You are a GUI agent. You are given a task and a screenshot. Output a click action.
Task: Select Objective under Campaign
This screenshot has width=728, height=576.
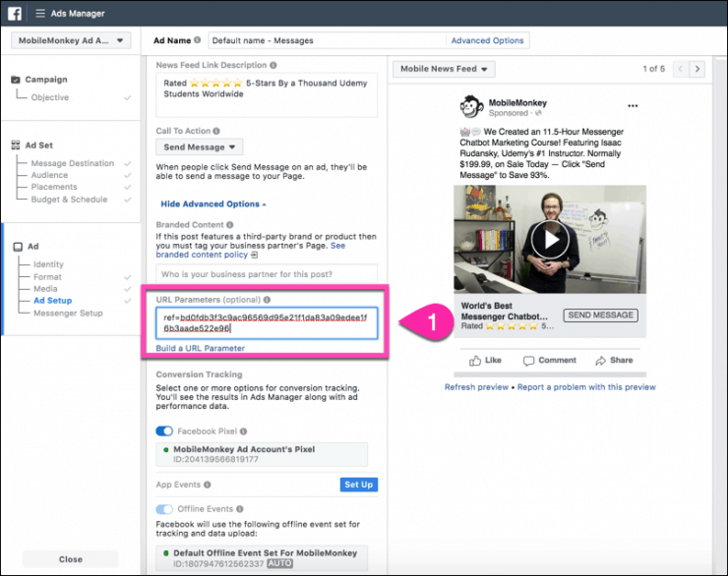pyautogui.click(x=49, y=97)
